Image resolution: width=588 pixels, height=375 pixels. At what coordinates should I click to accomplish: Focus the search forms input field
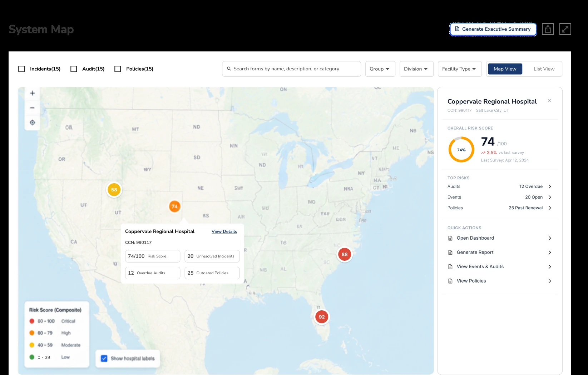(291, 69)
